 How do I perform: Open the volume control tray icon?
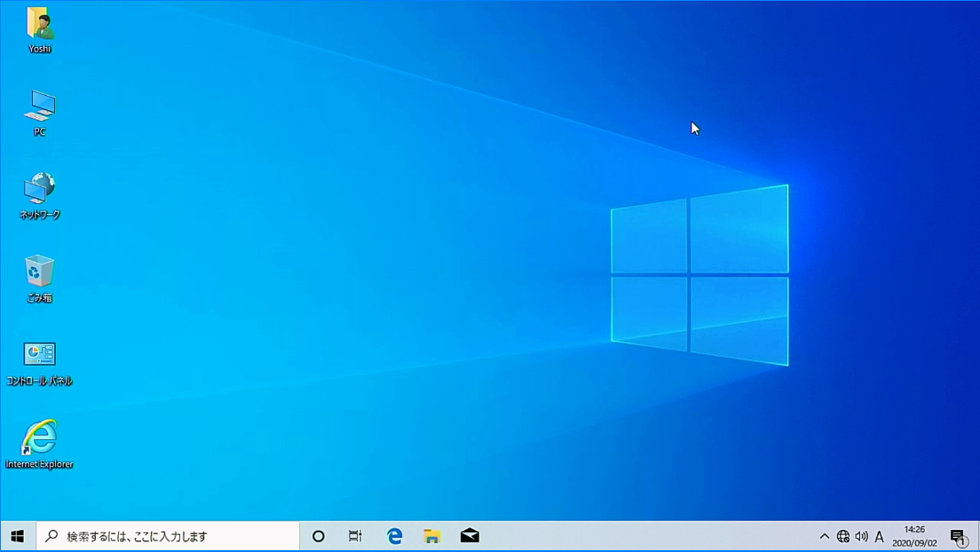(861, 536)
